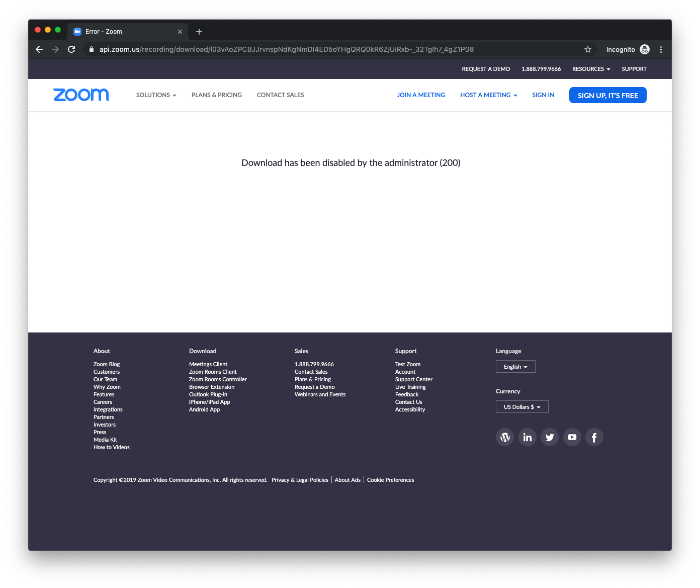This screenshot has width=700, height=588.
Task: Open the Integrations footer link
Action: tap(108, 409)
